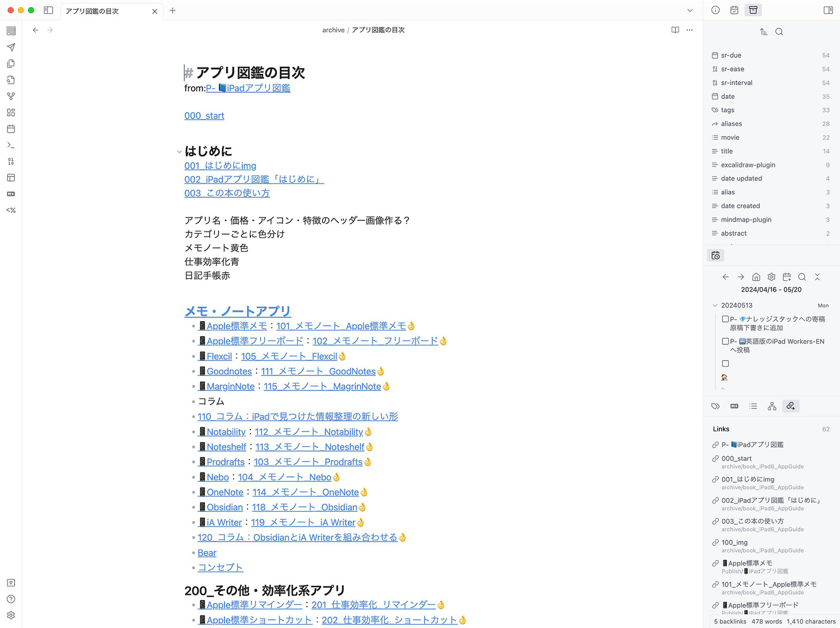
Task: Go to next period in timeline panel
Action: 741,277
